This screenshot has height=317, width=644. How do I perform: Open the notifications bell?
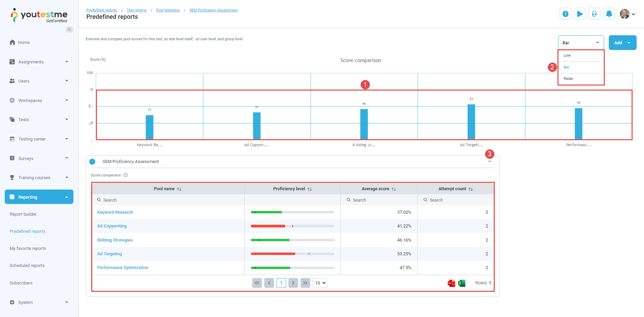point(609,14)
